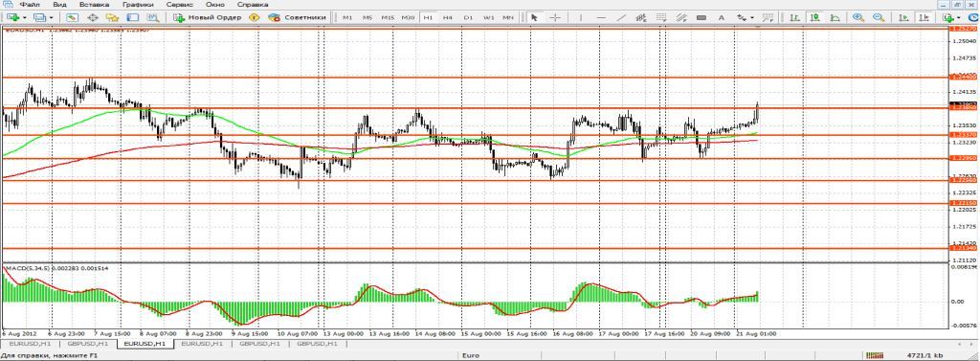Zoom out of the chart
This screenshot has height=361, width=980.
[x=879, y=17]
